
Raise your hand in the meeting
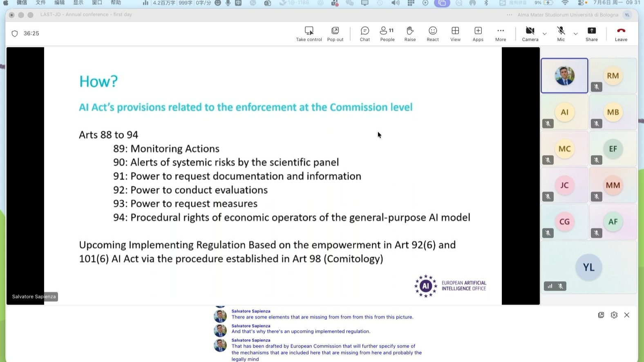pos(410,34)
